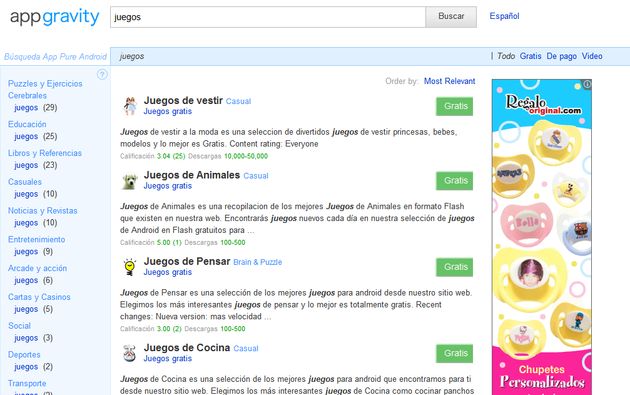Click Juegos gratis developer under Juegos de Cocina

tap(168, 358)
